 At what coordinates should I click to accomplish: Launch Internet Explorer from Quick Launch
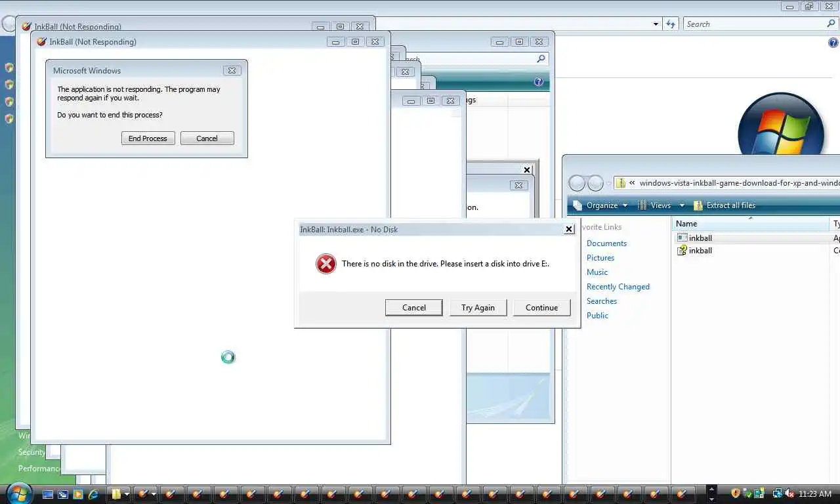tap(93, 494)
